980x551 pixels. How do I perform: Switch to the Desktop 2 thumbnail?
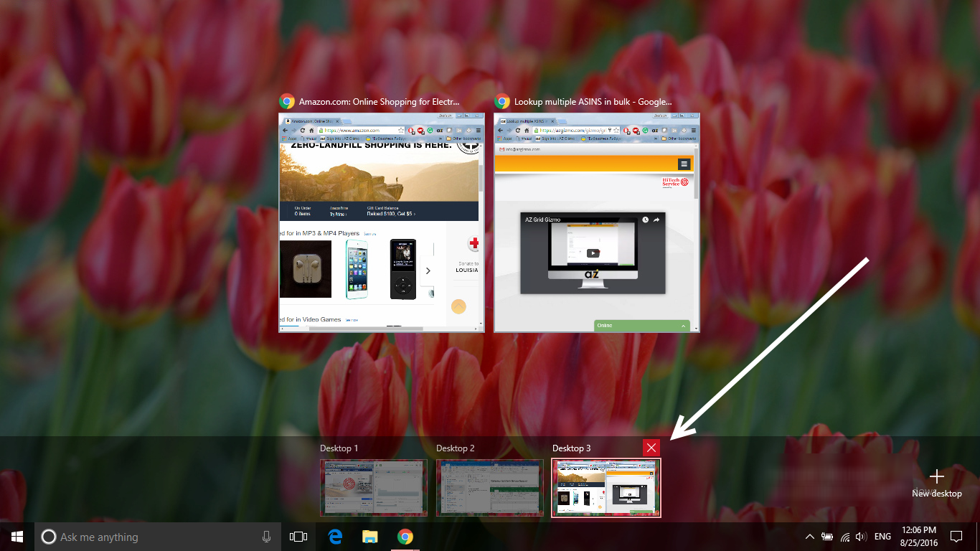[490, 488]
